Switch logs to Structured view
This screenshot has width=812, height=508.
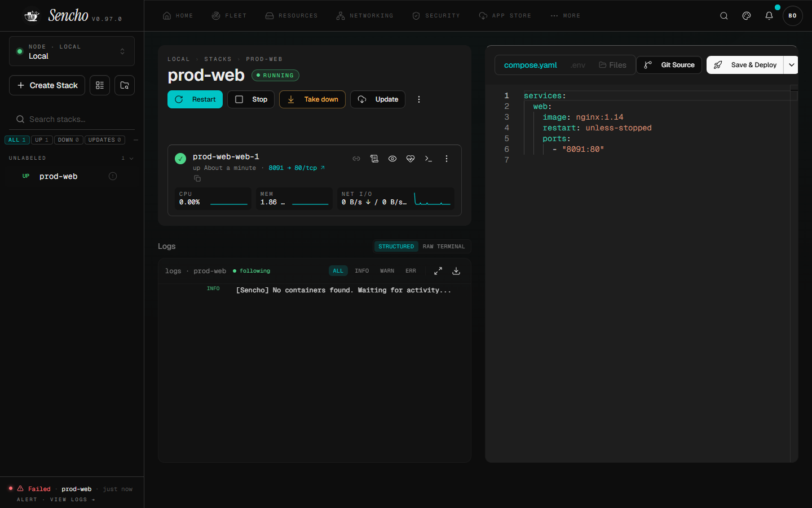pyautogui.click(x=396, y=247)
